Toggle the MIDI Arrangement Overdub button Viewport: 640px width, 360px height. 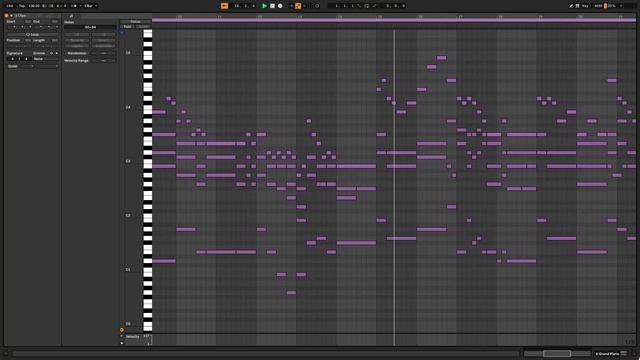pyautogui.click(x=291, y=6)
